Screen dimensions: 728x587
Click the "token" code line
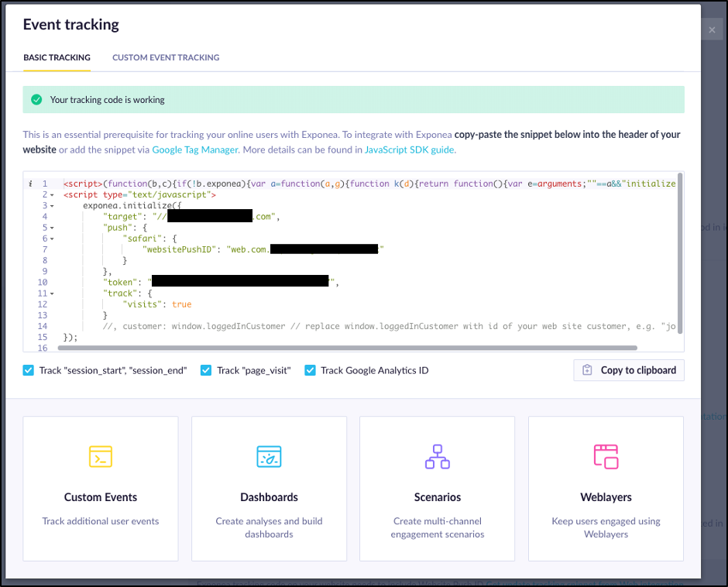(x=221, y=283)
